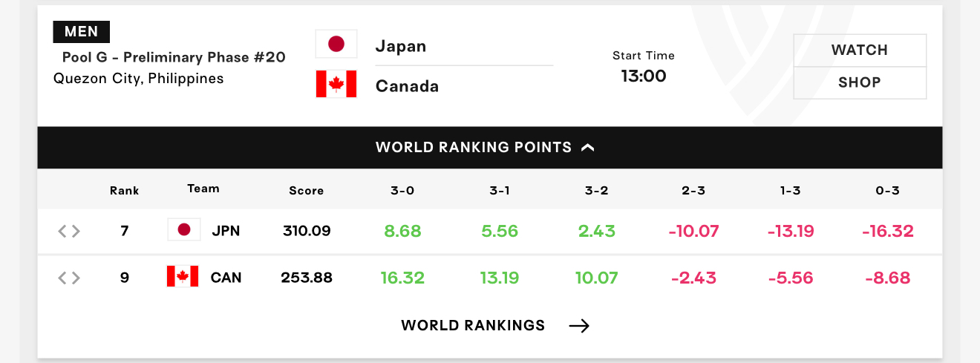Click Japan's 3-0 points value 8.68
The width and height of the screenshot is (980, 363).
tap(402, 231)
